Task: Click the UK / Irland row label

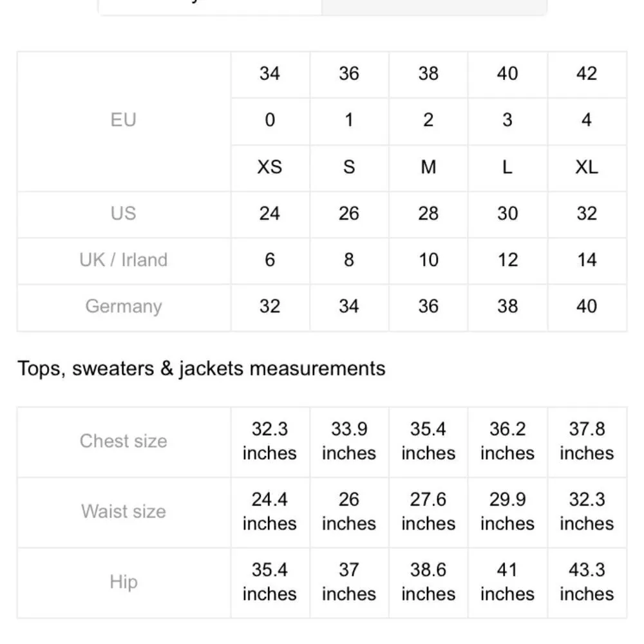Action: pyautogui.click(x=124, y=260)
